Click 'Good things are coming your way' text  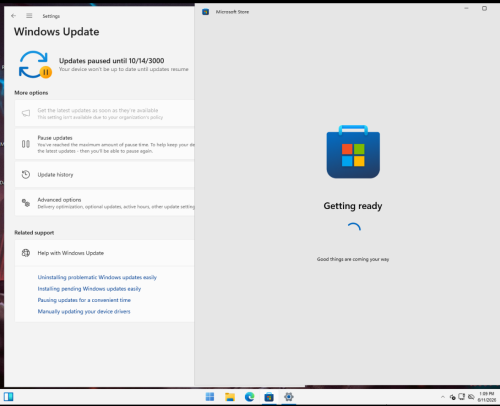pos(353,259)
